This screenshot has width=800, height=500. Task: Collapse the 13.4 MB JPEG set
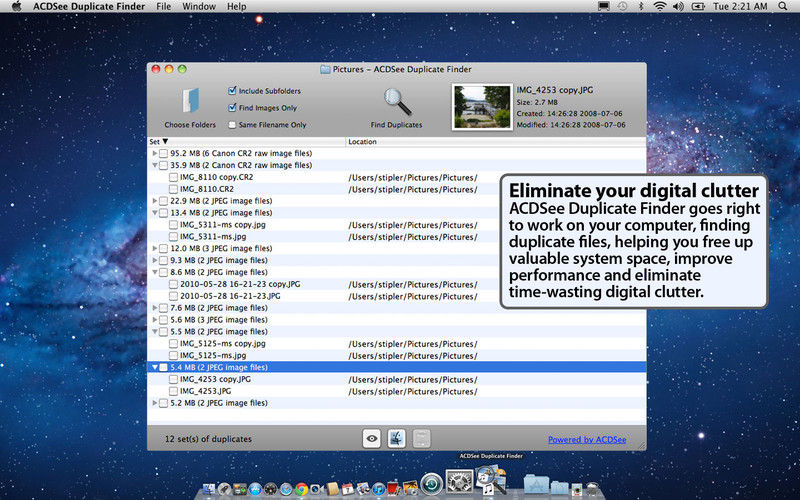(x=155, y=213)
